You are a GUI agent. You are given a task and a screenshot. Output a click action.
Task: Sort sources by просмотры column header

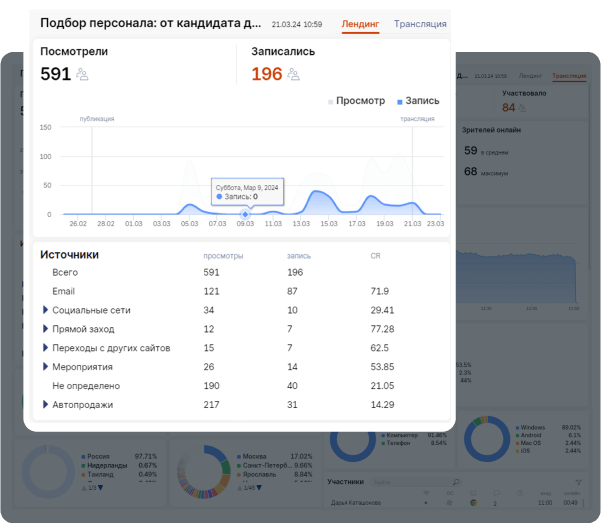(223, 256)
